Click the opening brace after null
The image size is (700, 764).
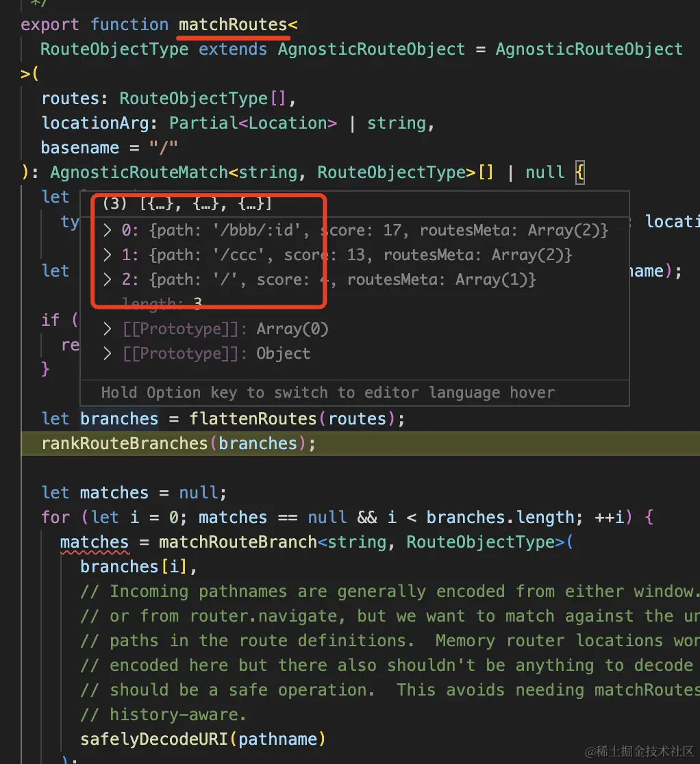click(x=579, y=173)
